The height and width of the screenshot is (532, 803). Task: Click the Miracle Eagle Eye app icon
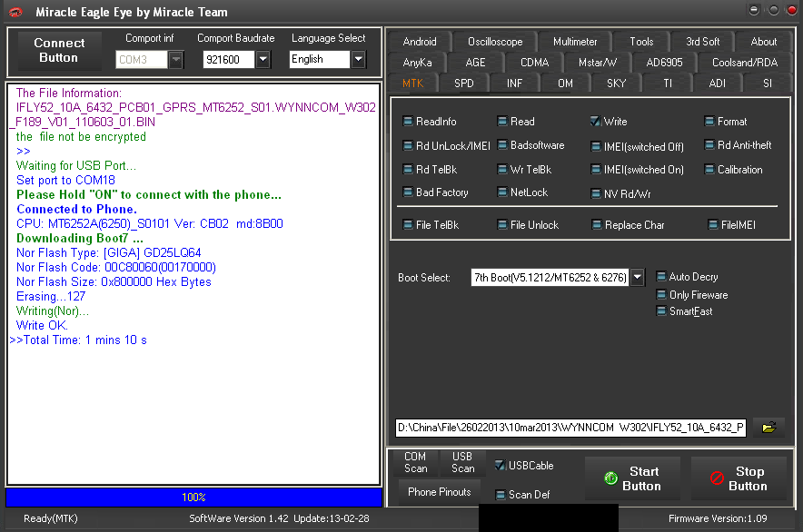(15, 12)
